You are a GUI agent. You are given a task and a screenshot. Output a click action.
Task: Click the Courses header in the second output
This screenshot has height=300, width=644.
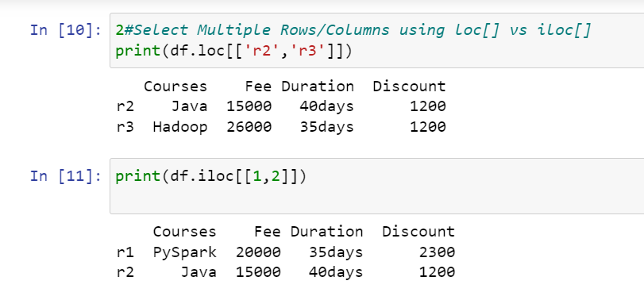point(184,232)
